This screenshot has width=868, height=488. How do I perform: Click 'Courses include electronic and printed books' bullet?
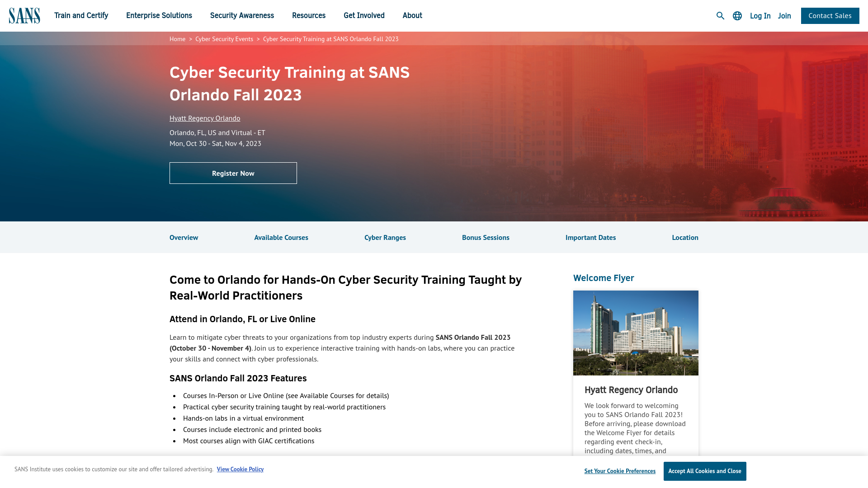click(x=252, y=429)
